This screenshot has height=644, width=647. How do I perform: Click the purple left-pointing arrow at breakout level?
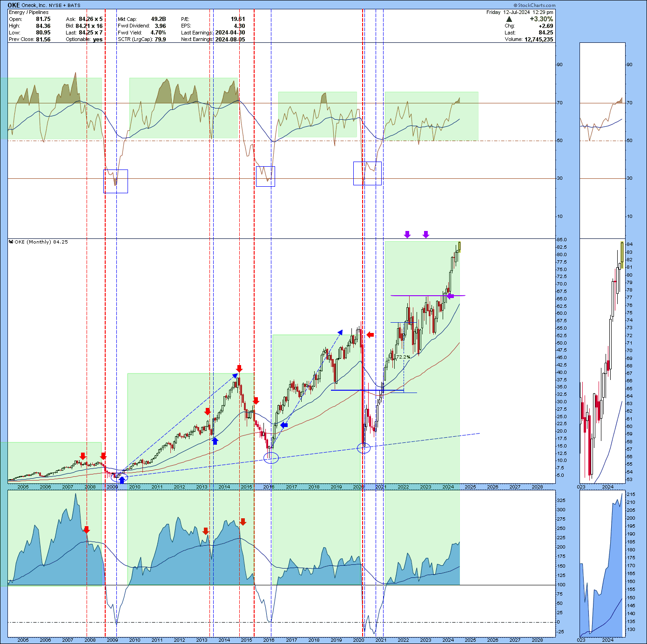click(x=450, y=296)
